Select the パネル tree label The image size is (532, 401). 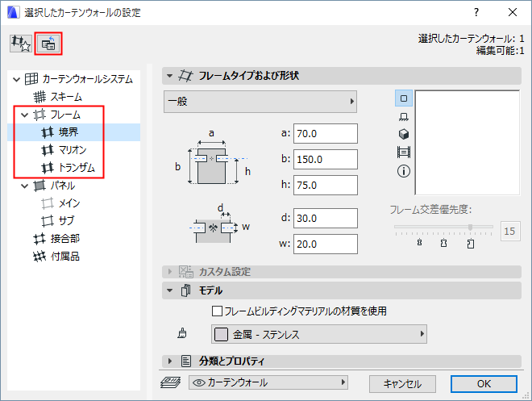click(x=63, y=186)
